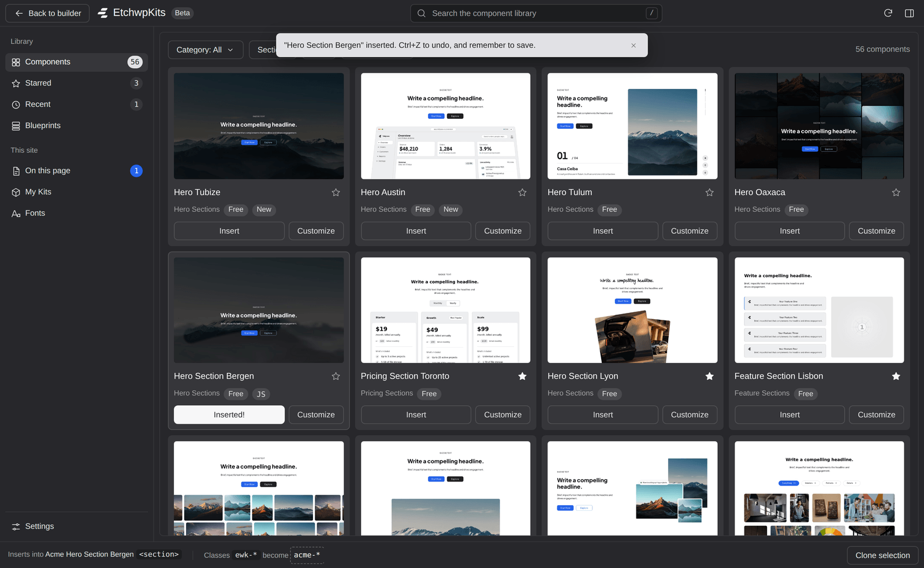
Task: Insert the Pricing Section Toronto component
Action: click(416, 415)
